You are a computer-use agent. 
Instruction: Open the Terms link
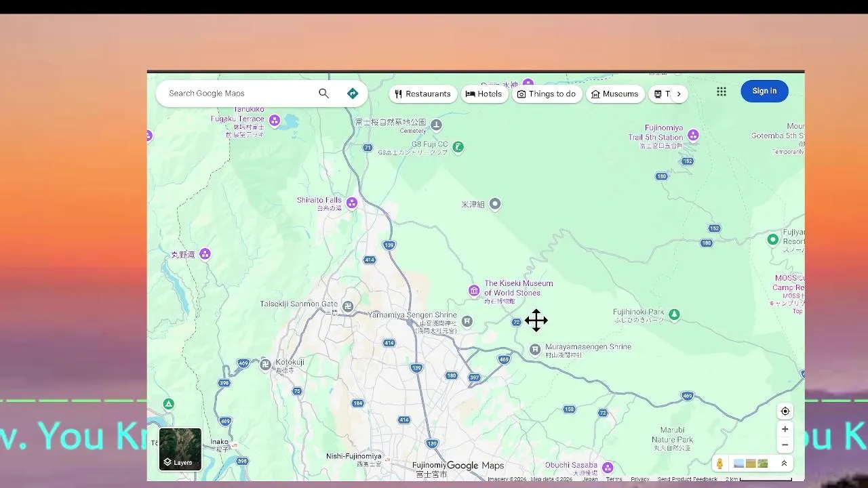(614, 479)
